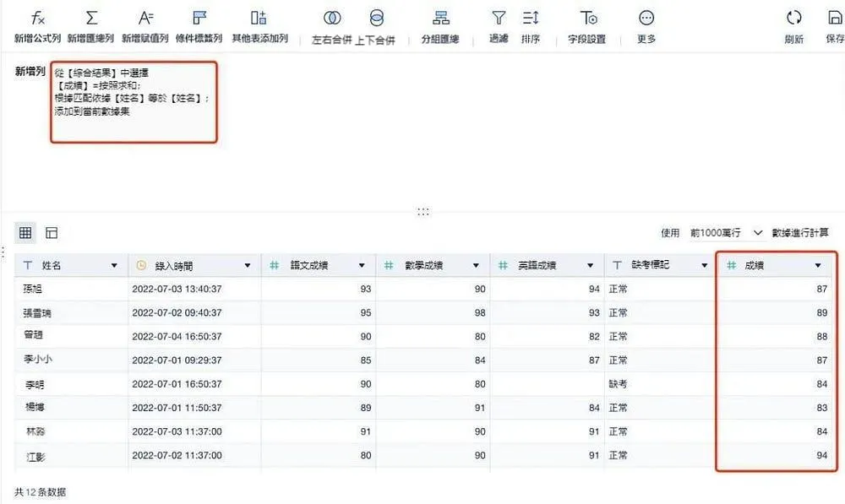Expand the 英語成績 column dropdown arrow
The height and width of the screenshot is (504, 845).
click(590, 265)
